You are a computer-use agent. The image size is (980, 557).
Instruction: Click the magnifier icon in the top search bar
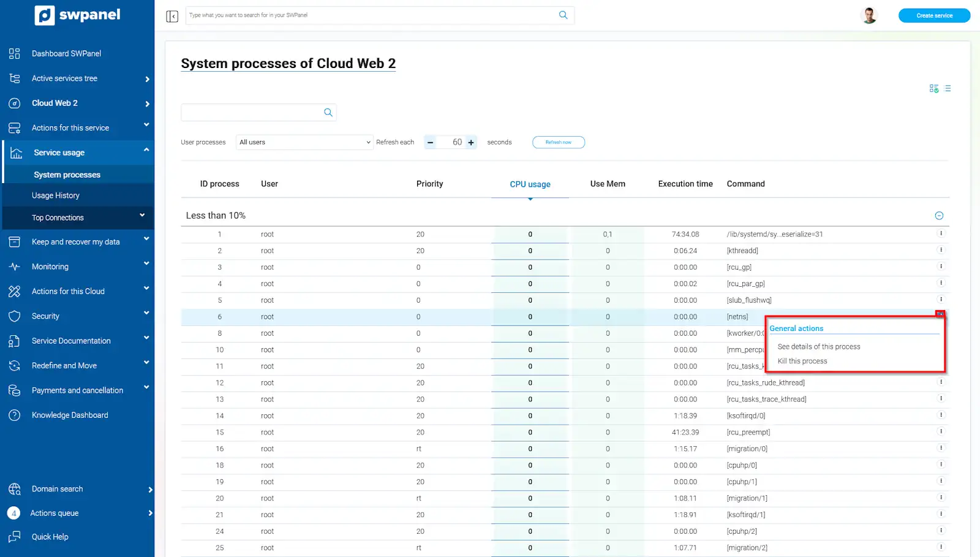563,15
